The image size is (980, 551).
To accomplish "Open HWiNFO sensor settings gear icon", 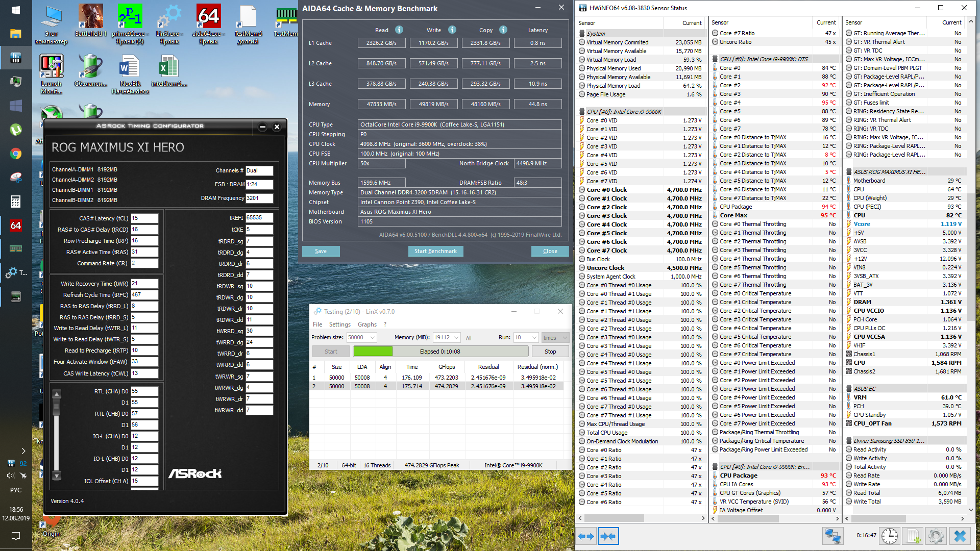I will [936, 536].
